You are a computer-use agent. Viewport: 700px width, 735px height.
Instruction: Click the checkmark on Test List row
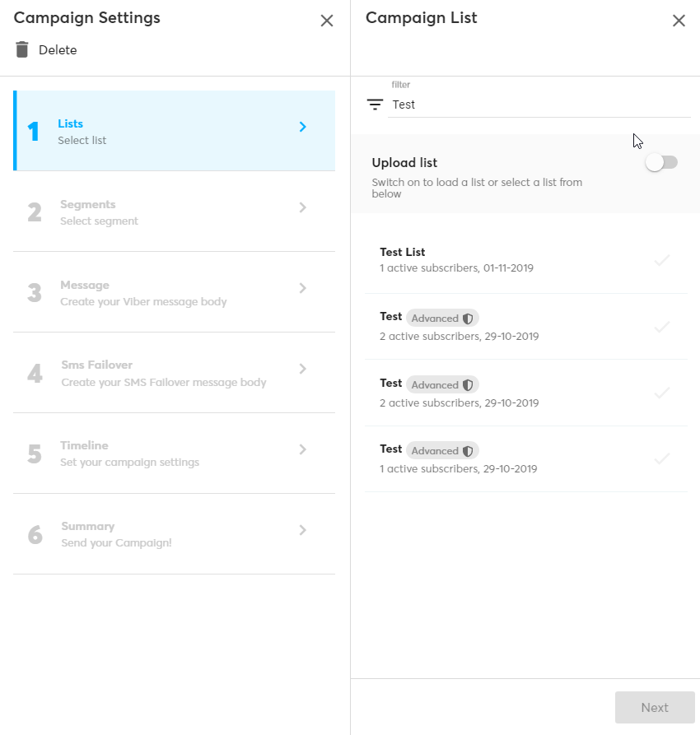click(x=662, y=260)
